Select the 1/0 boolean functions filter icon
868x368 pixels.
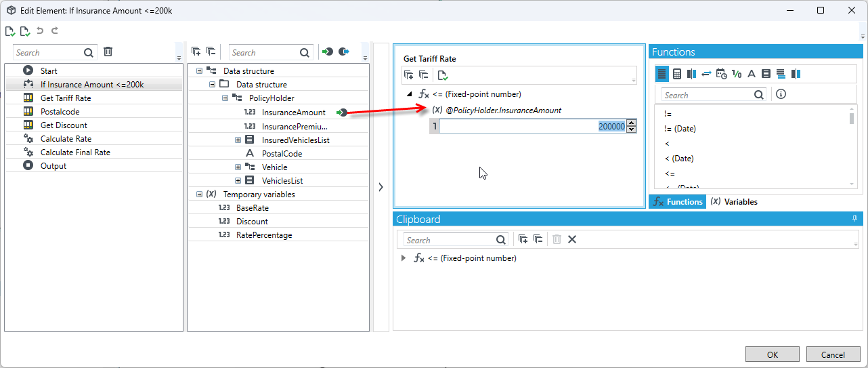(x=737, y=74)
